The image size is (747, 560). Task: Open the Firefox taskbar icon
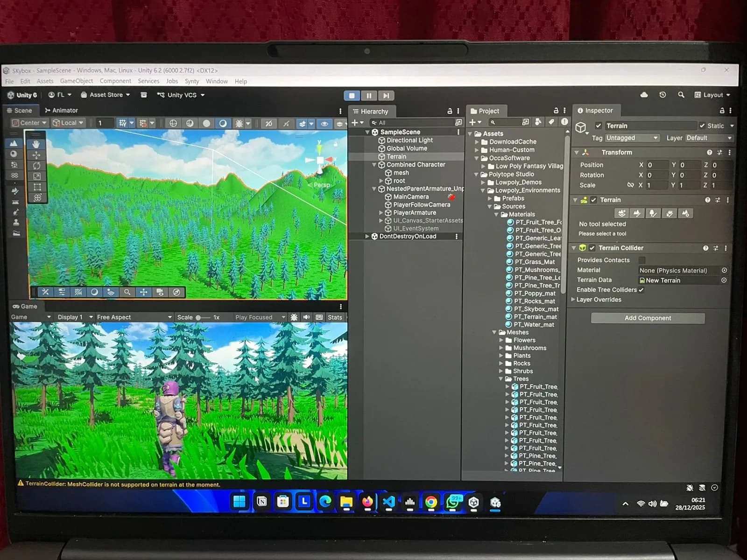(x=367, y=502)
